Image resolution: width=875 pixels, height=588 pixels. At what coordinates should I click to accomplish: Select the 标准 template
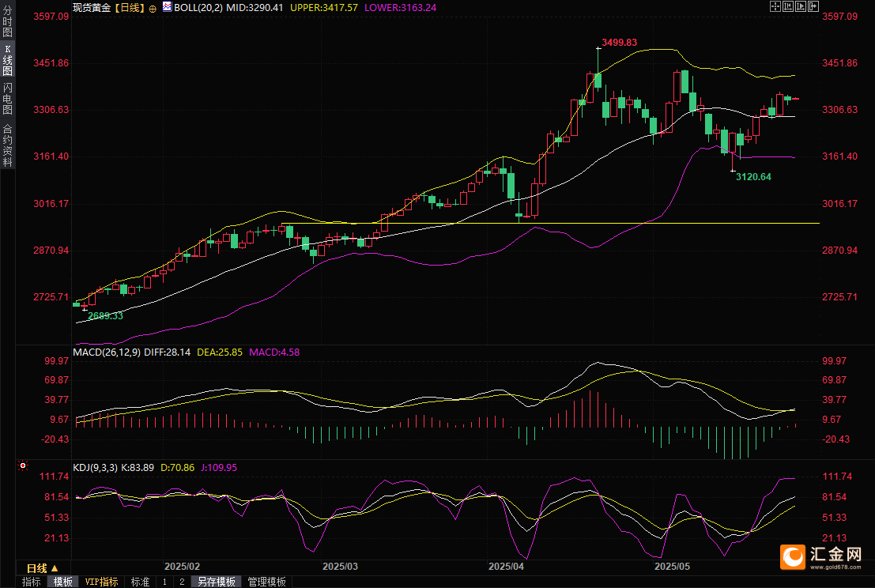coord(140,582)
